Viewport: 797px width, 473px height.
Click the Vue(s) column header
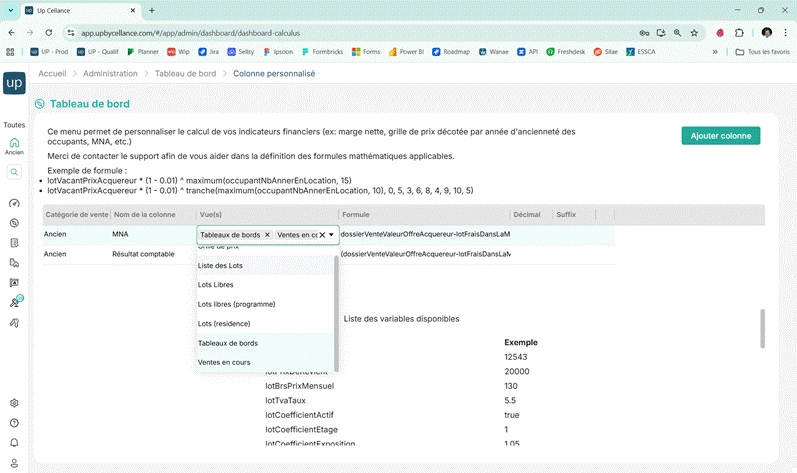click(x=211, y=214)
